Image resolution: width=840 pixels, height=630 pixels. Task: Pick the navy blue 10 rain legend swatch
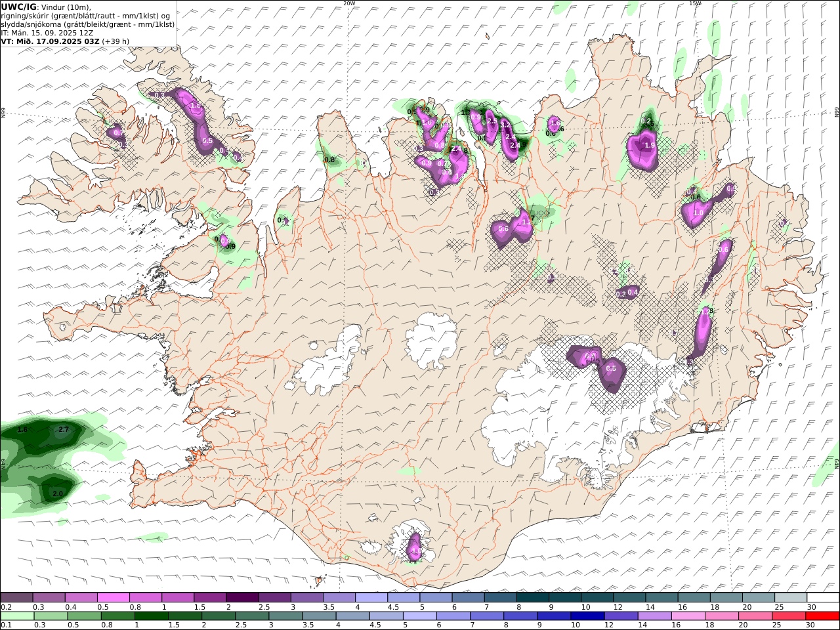coord(587,616)
